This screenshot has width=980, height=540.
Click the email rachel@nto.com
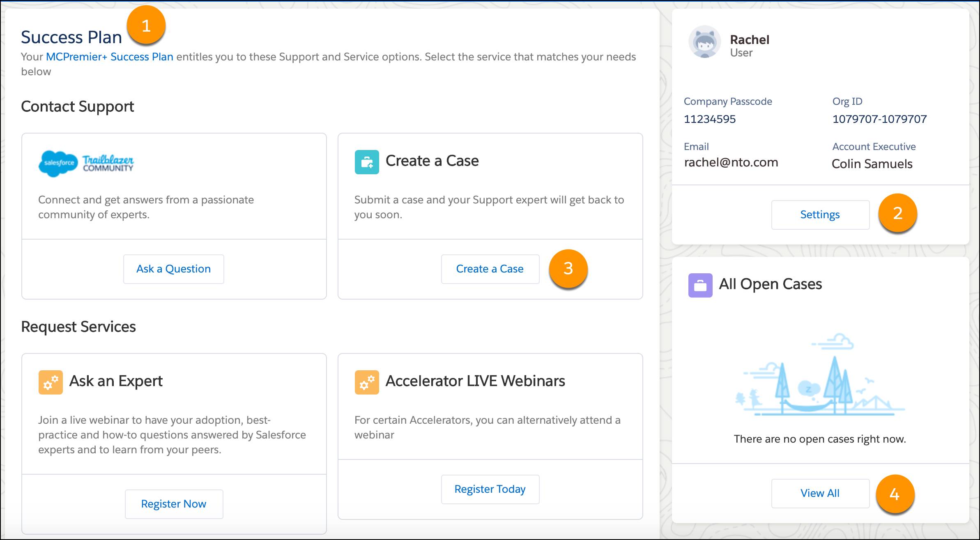[x=731, y=162]
